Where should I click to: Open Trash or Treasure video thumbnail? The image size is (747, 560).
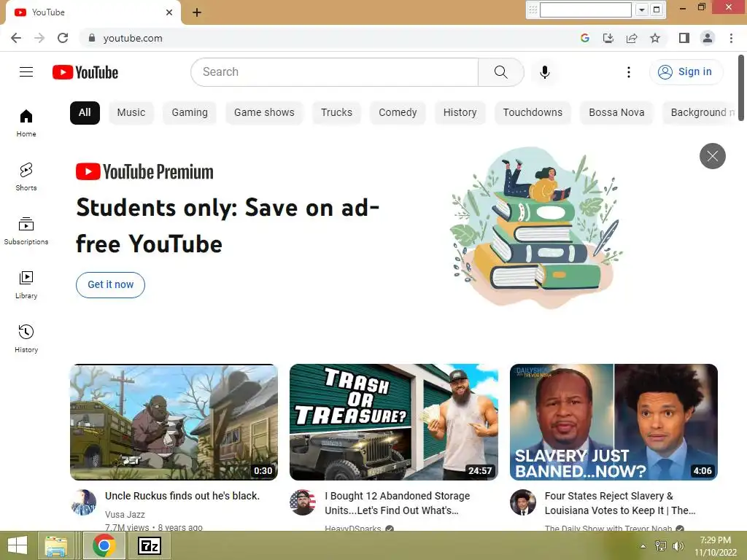click(x=394, y=422)
